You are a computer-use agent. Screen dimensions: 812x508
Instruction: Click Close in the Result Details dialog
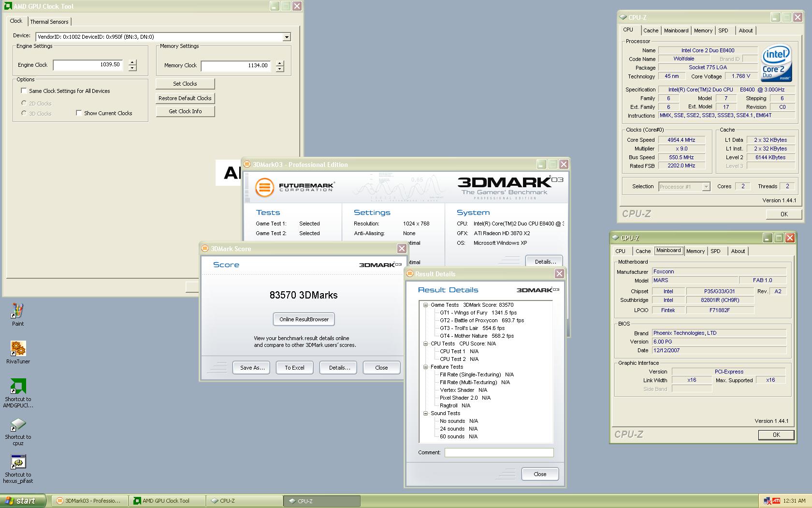tap(540, 474)
